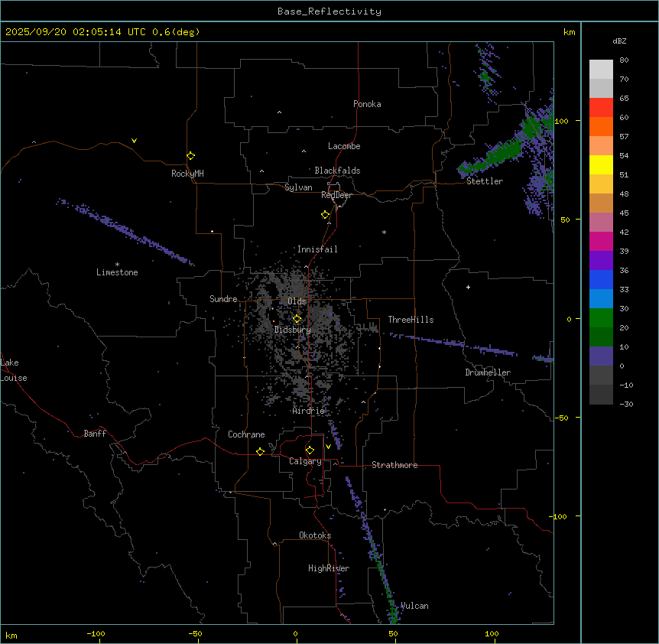Click the UTC timestamp in the header
Screen dimensions: 659x644
click(102, 32)
